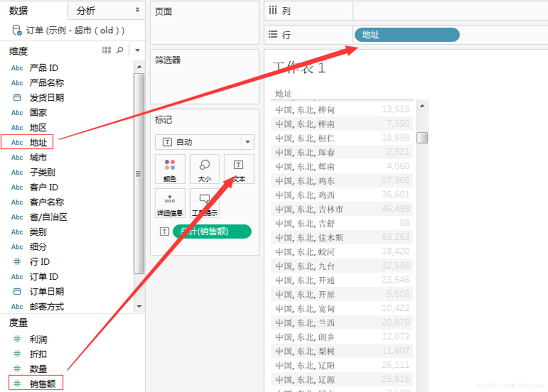This screenshot has height=392, width=548.
Task: Click the value 88 for 吉舒
Action: (x=404, y=223)
